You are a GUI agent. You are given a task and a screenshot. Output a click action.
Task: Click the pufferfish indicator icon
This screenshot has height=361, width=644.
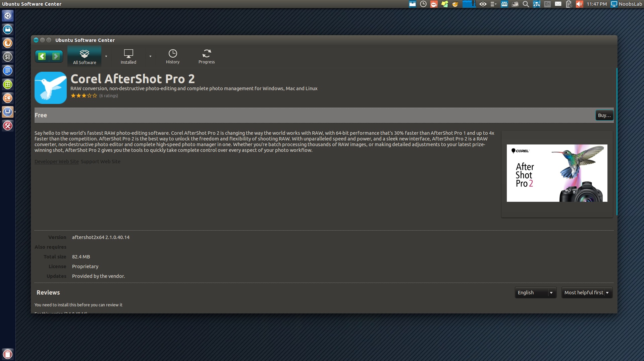455,4
